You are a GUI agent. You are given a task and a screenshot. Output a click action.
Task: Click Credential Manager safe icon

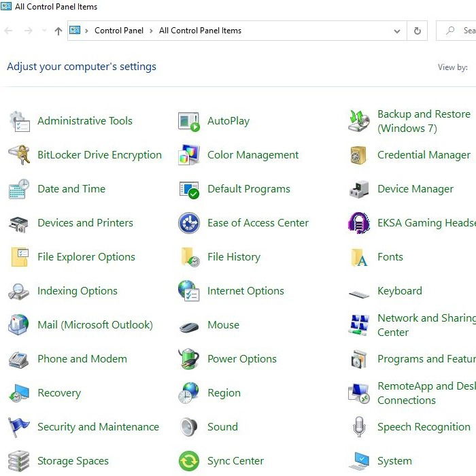(x=358, y=155)
